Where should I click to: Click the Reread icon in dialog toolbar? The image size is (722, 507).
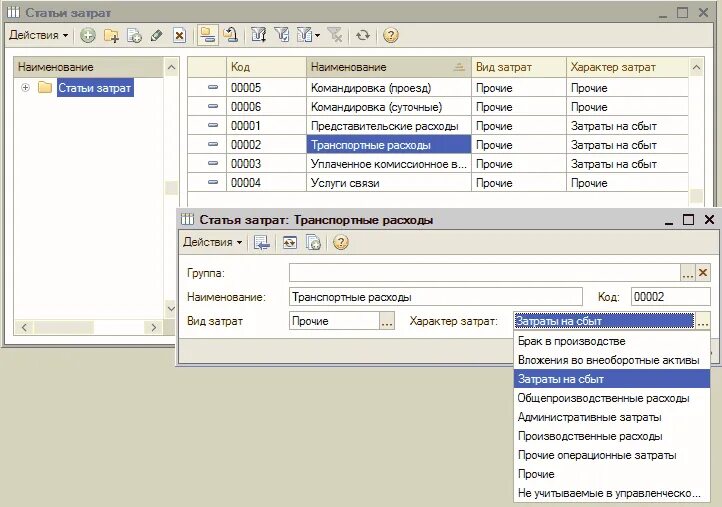point(290,242)
